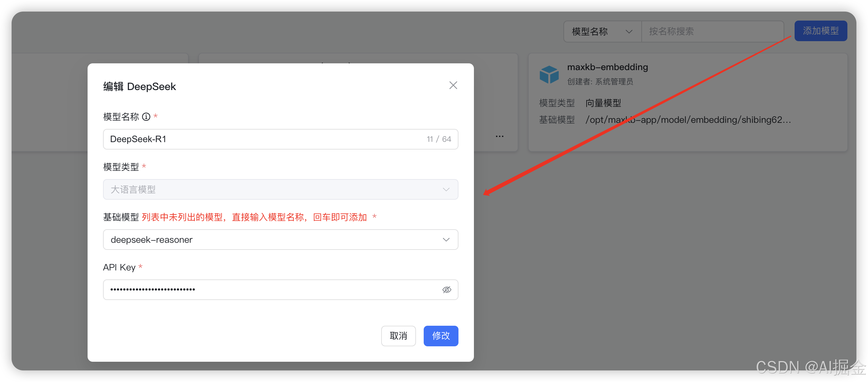Screen dimensions: 868x382
Task: Toggle API Key visibility to reveal the key
Action: point(447,289)
